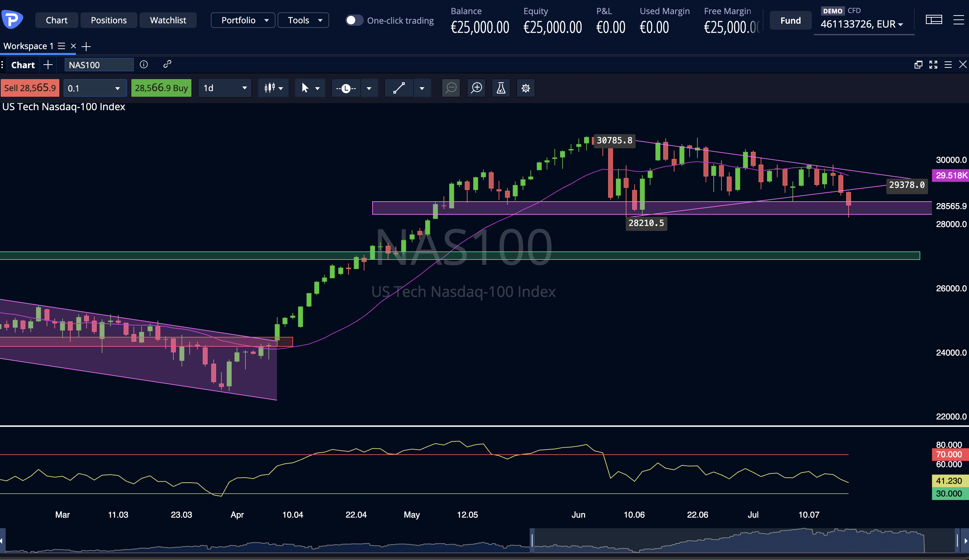Select the candlestick chart type icon

(269, 88)
